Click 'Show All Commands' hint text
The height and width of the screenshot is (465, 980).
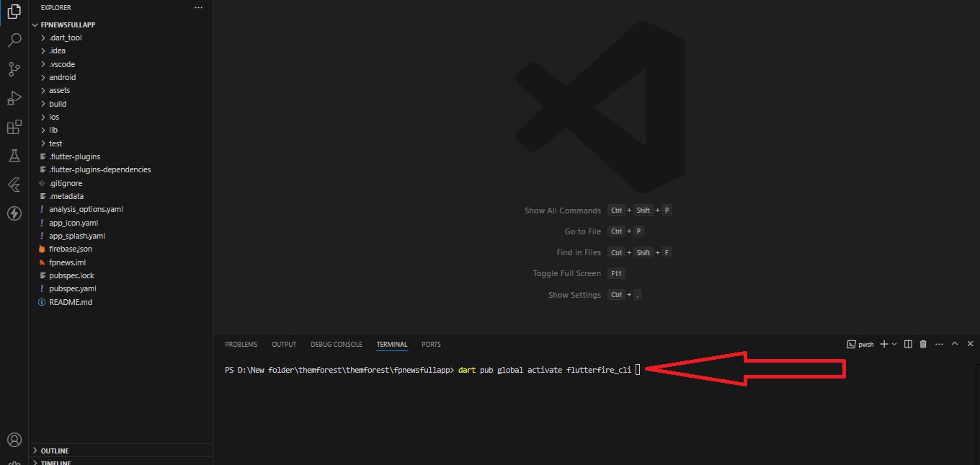tap(563, 211)
